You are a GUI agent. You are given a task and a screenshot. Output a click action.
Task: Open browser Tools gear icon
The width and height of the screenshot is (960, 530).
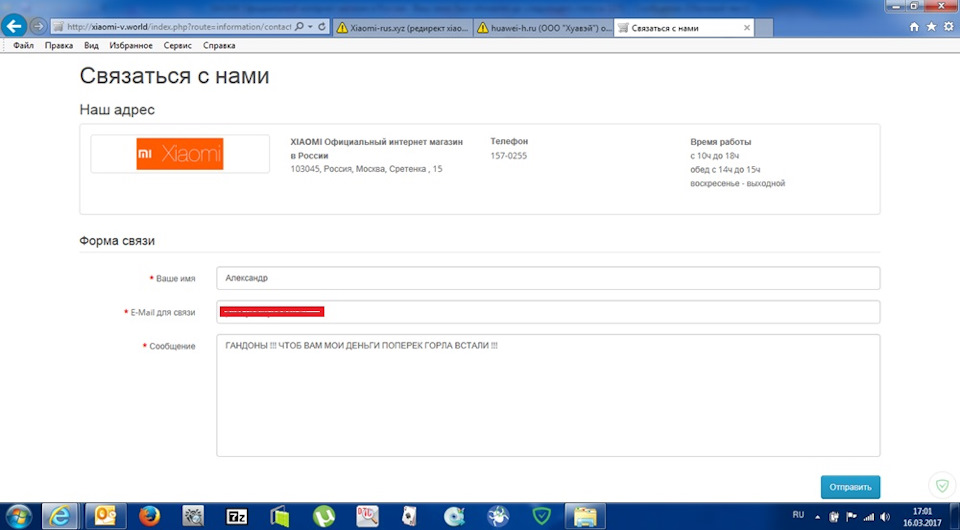coord(948,27)
